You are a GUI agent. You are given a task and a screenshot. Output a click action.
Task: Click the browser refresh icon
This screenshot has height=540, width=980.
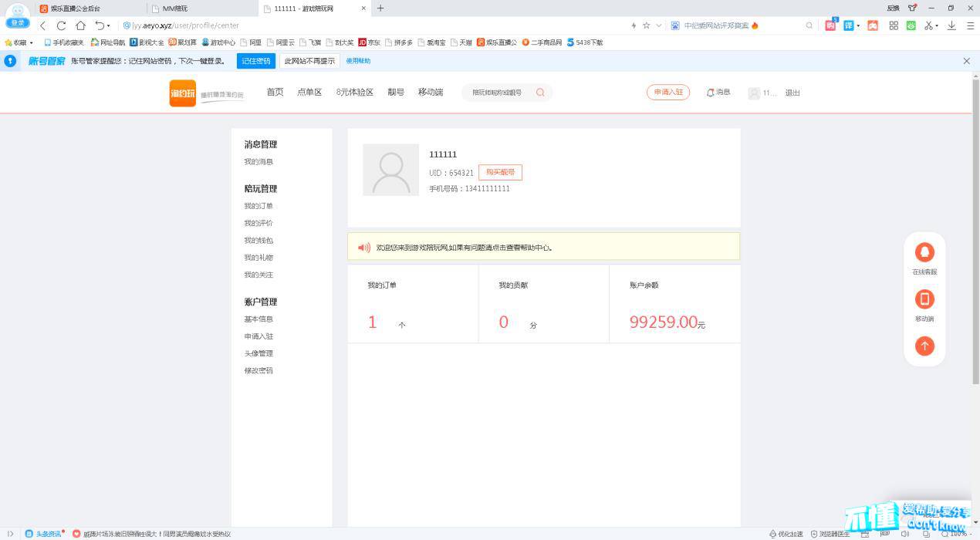click(62, 25)
